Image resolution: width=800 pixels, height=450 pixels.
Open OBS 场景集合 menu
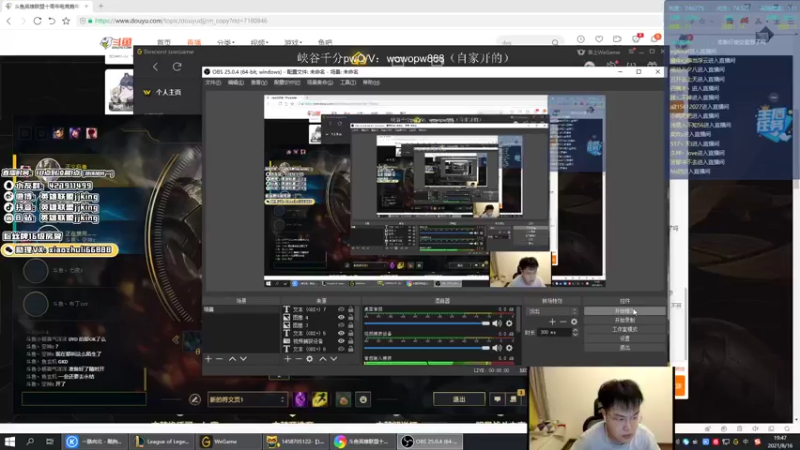[x=320, y=82]
